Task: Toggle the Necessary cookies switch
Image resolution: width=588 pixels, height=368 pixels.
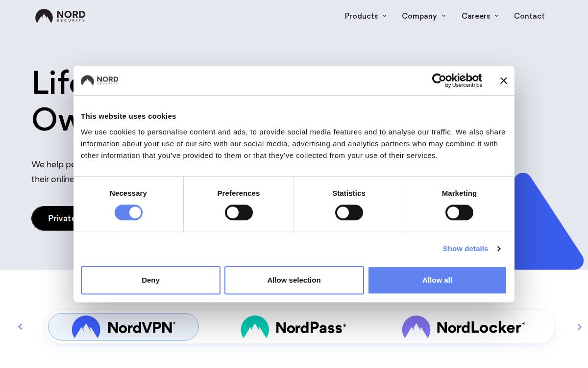Action: 128,212
